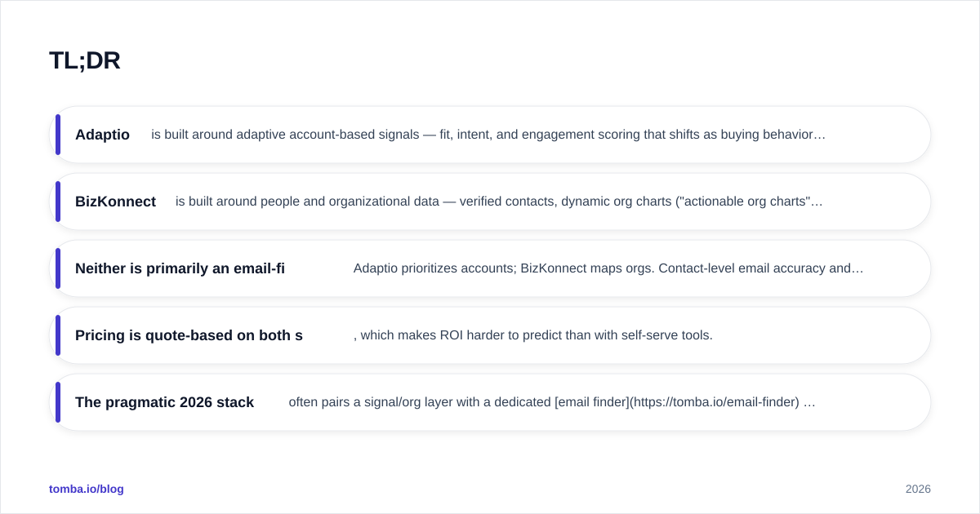Select the Adaptio summary card

coord(490,135)
